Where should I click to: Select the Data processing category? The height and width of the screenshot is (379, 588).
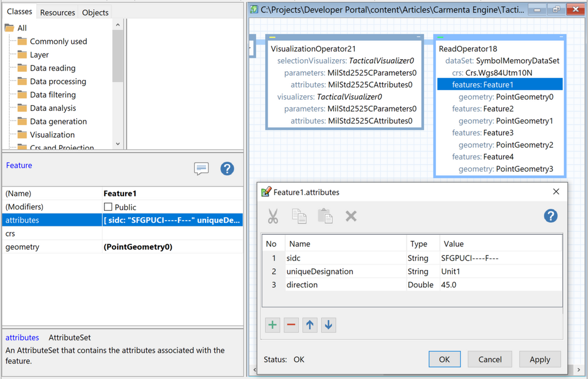(58, 82)
